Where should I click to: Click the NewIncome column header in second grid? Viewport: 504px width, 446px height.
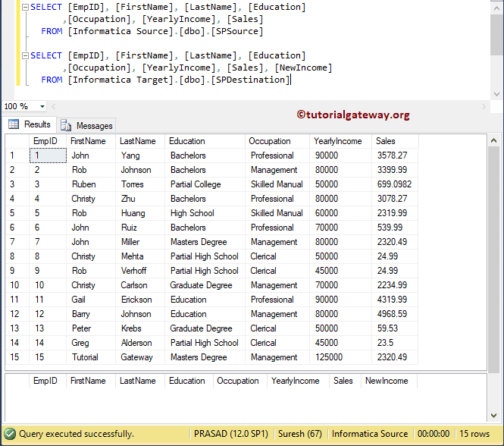point(386,381)
